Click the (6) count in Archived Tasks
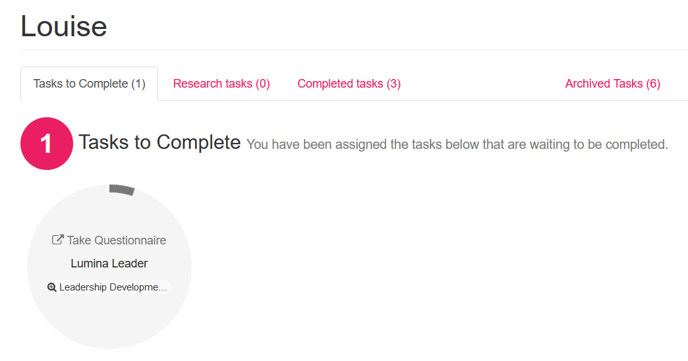Screen dimensions: 688x361 coord(653,83)
